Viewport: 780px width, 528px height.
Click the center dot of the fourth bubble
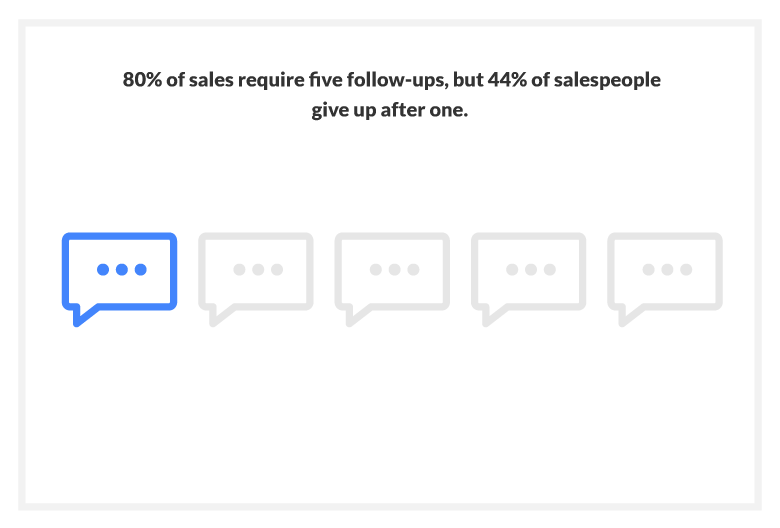coord(531,269)
